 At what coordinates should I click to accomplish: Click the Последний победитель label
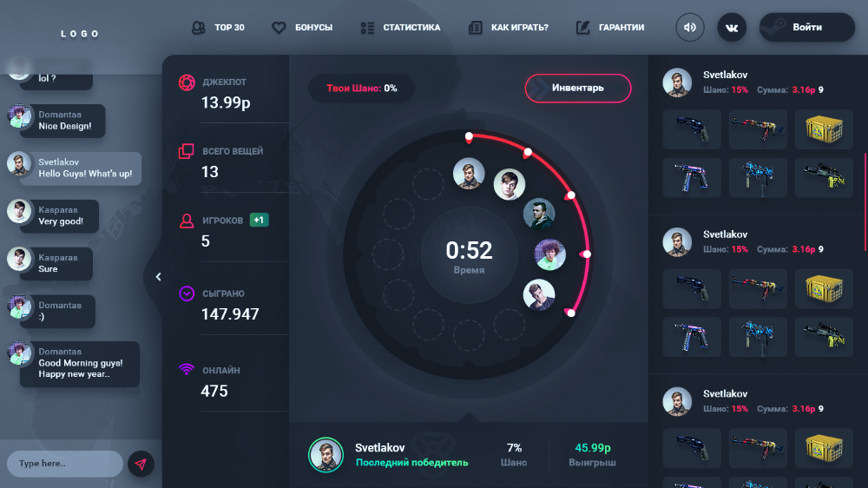(x=411, y=463)
